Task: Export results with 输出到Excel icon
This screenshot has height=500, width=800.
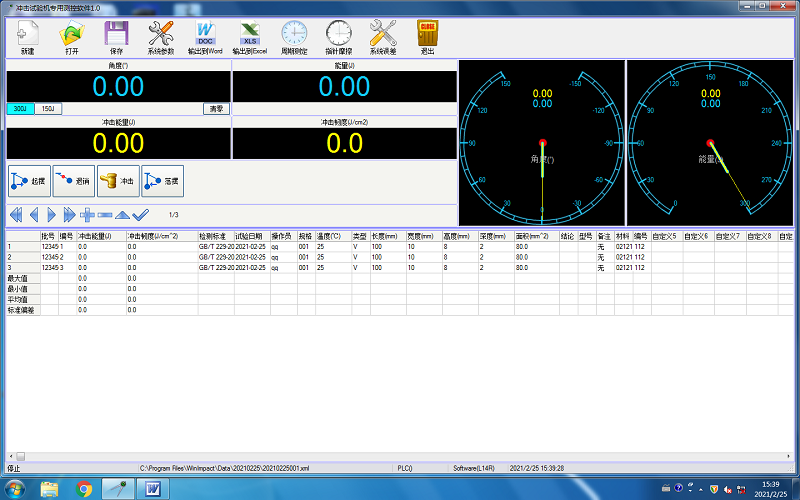Action: pyautogui.click(x=249, y=37)
